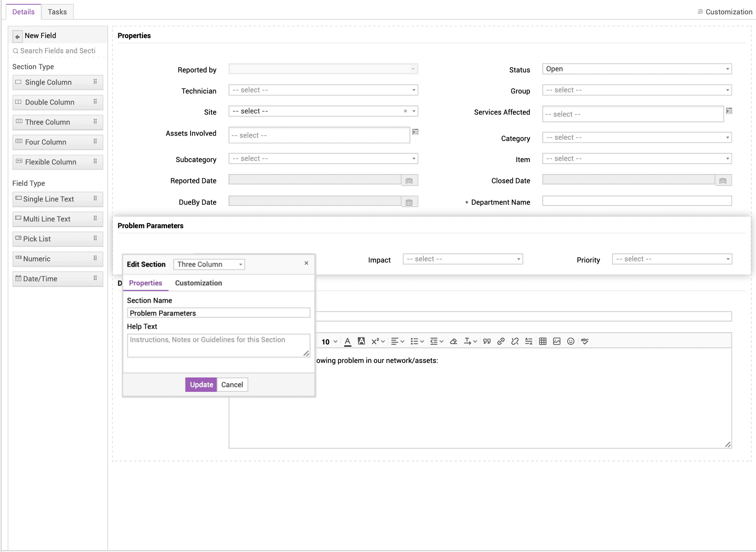Click Cancel in Edit Section dialog
This screenshot has height=552, width=756.
pyautogui.click(x=232, y=384)
